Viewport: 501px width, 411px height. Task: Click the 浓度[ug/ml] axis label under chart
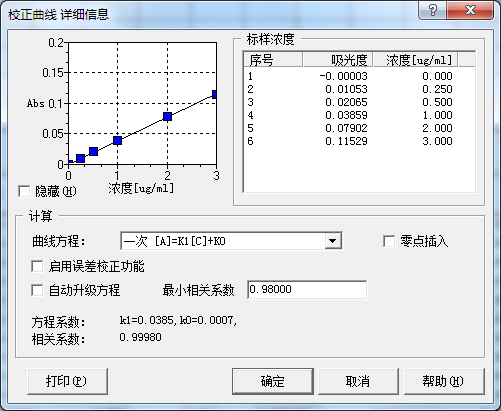tap(141, 189)
